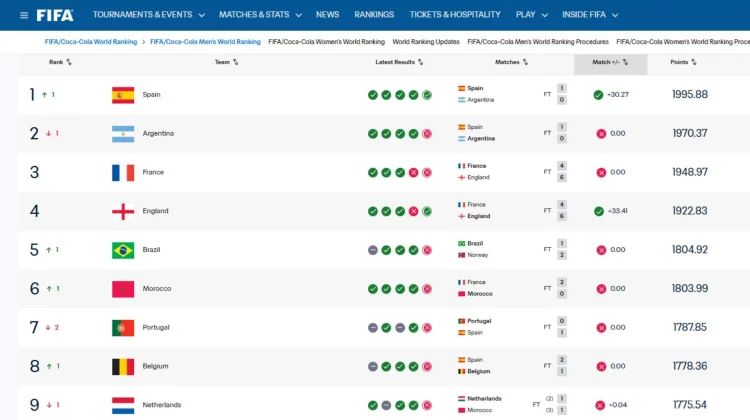Click the Morocco red flag swatch

(x=123, y=289)
